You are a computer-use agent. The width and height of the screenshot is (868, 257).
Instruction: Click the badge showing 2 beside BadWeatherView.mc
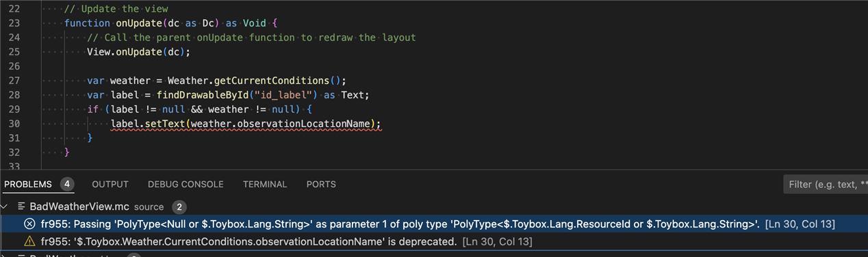coord(179,206)
